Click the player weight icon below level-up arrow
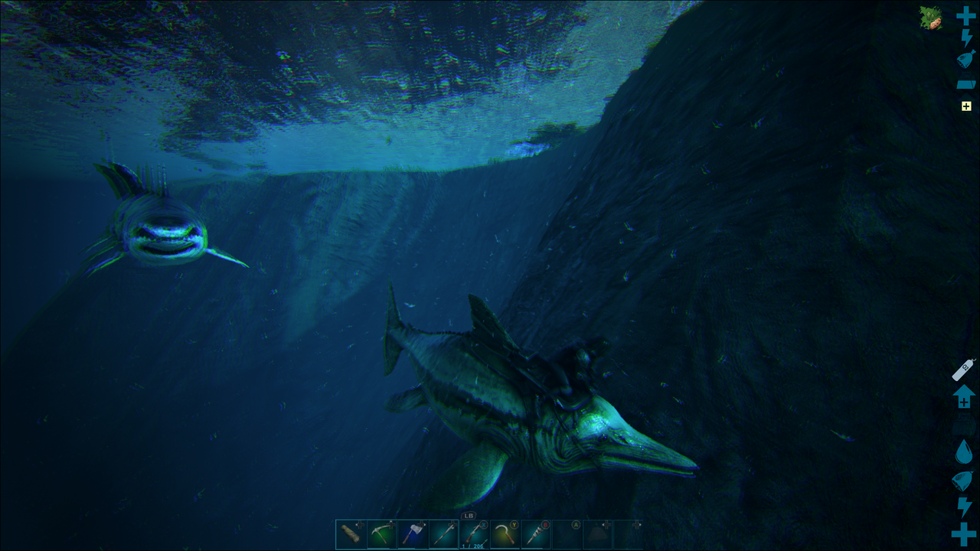The height and width of the screenshot is (551, 980). click(964, 425)
